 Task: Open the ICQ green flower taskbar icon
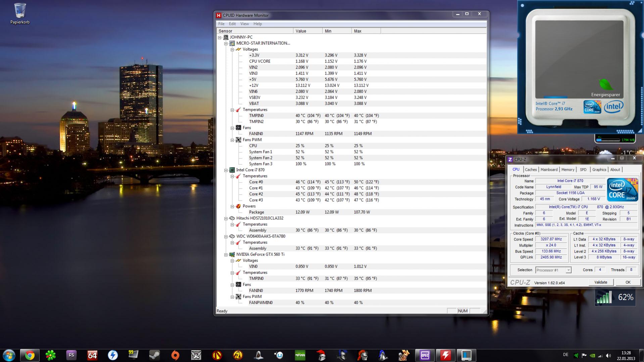51,355
